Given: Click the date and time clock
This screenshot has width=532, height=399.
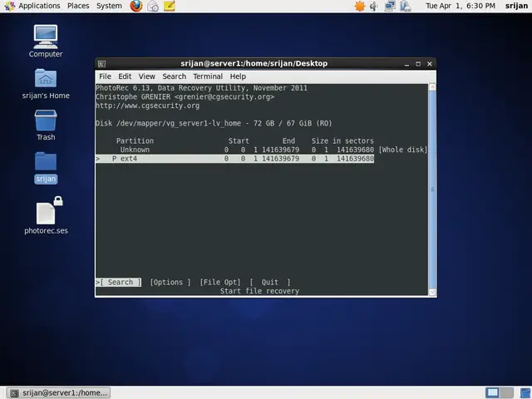Looking at the screenshot, I should [x=461, y=6].
